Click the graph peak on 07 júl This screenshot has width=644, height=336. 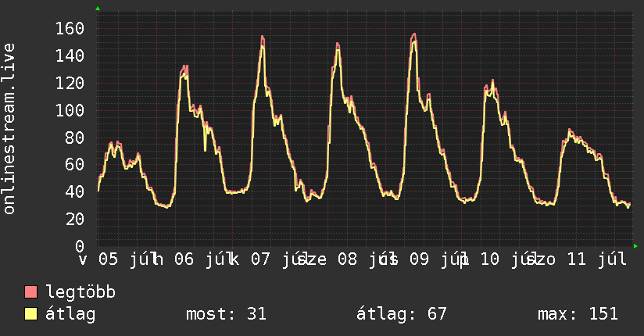263,37
